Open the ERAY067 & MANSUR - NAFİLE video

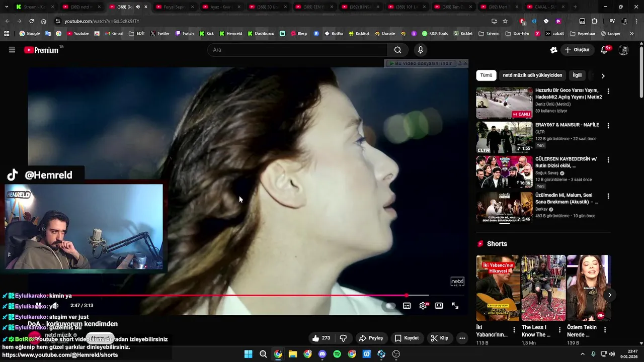(x=567, y=125)
